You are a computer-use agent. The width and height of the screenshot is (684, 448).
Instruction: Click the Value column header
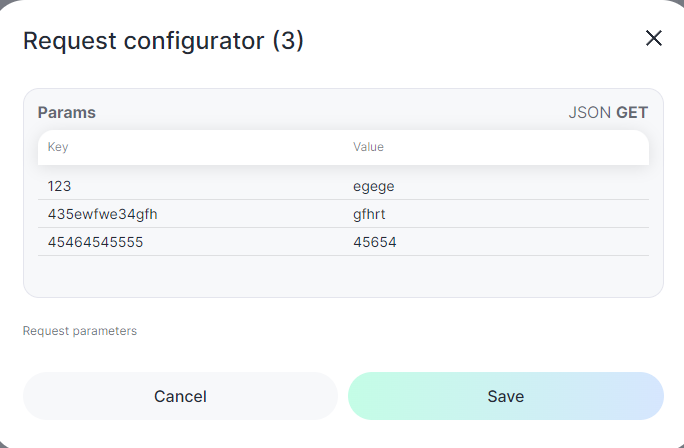pyautogui.click(x=368, y=147)
